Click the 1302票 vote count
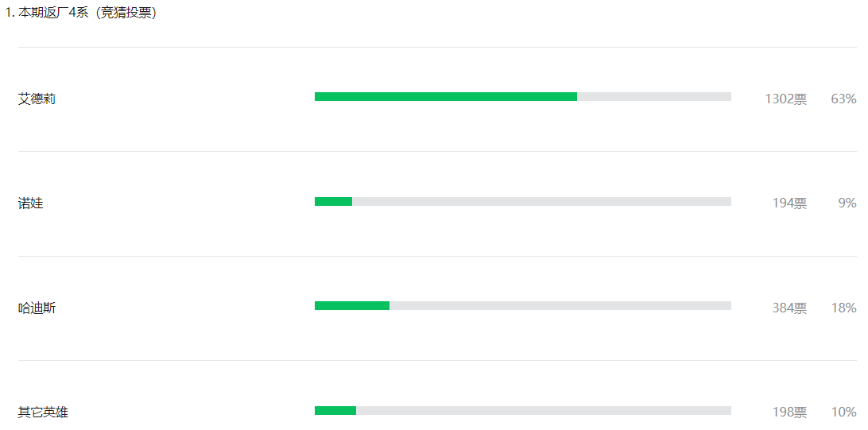868x430 pixels. pos(785,99)
